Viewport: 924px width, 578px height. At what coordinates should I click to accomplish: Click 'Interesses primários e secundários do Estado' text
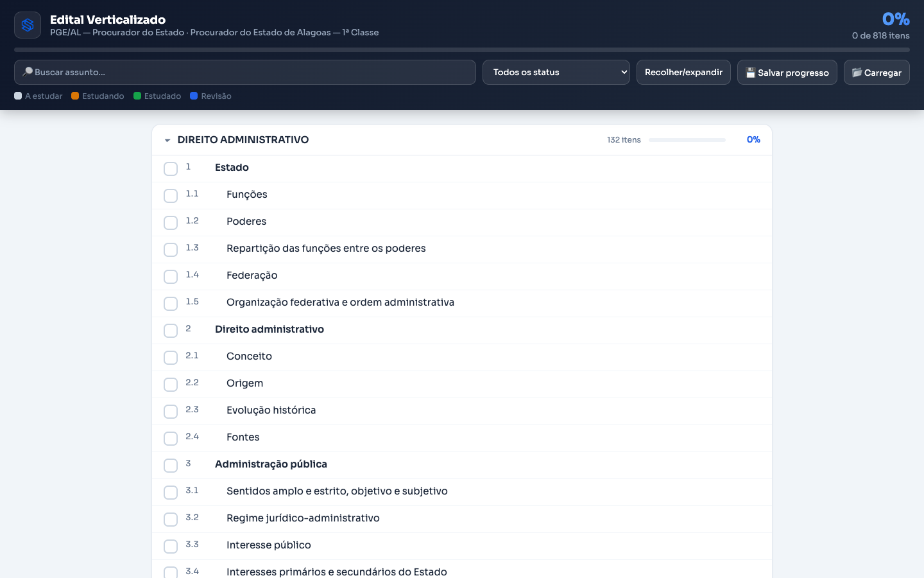click(337, 572)
